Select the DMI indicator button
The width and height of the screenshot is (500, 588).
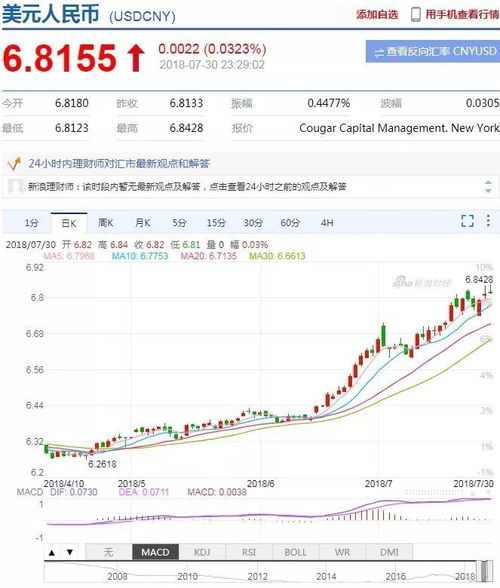pyautogui.click(x=389, y=552)
